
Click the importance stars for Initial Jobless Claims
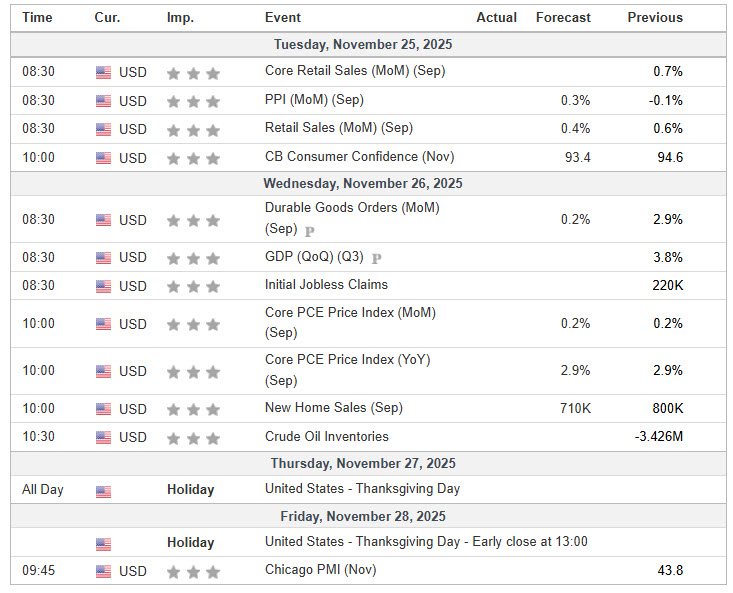[x=192, y=286]
